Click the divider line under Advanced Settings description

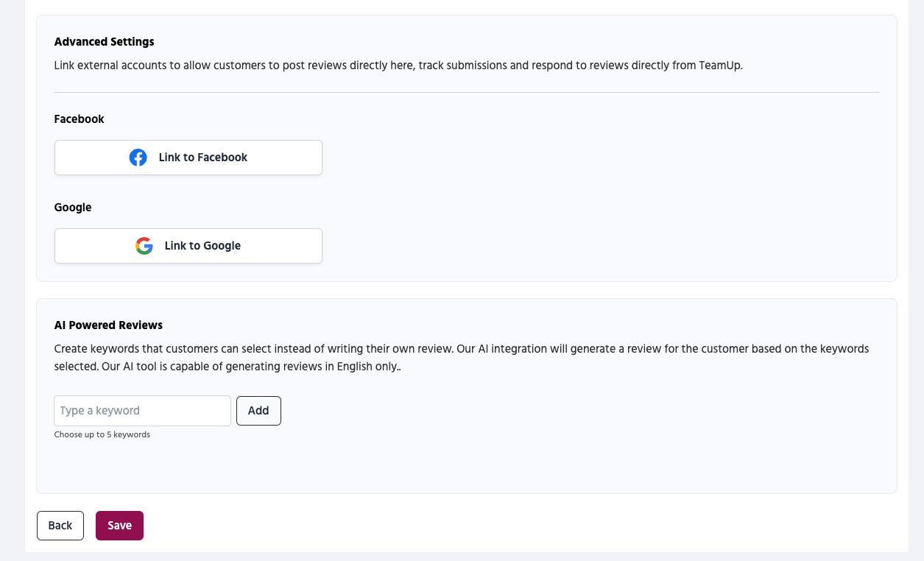466,93
